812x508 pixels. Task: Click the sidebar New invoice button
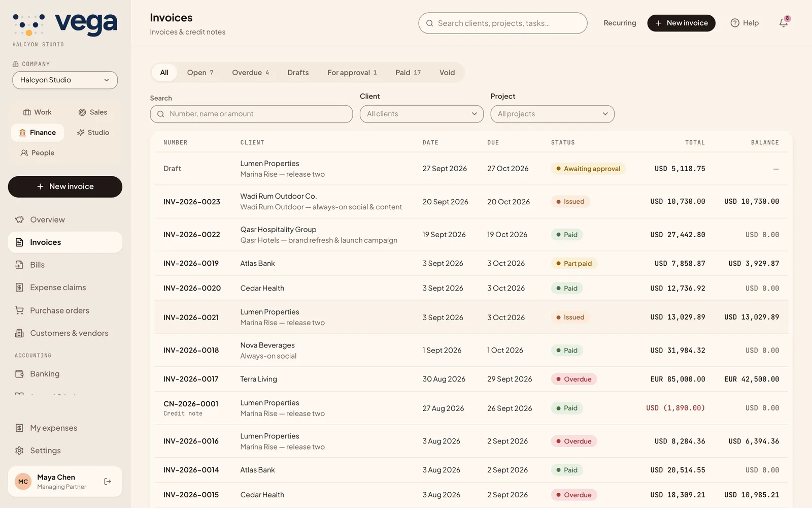point(65,186)
